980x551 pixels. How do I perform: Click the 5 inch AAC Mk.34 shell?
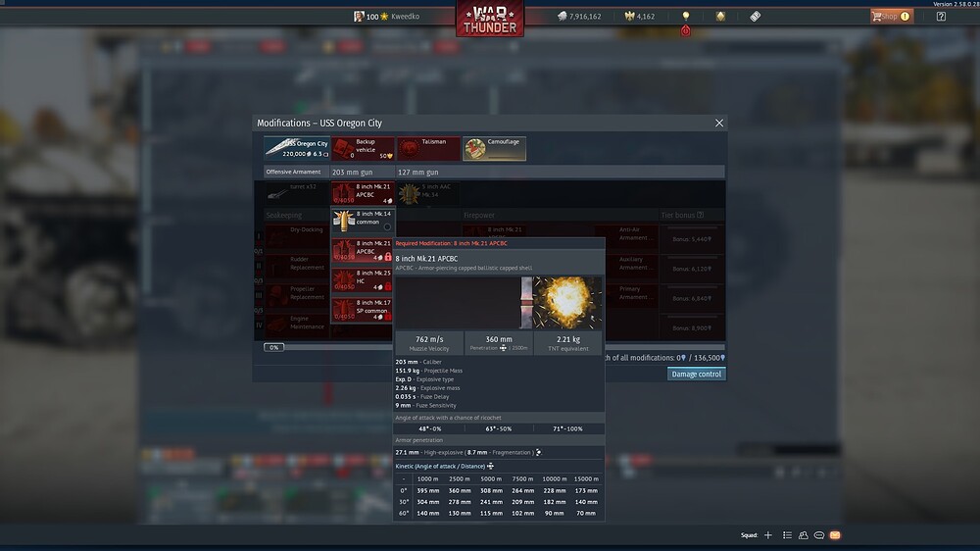(x=428, y=193)
